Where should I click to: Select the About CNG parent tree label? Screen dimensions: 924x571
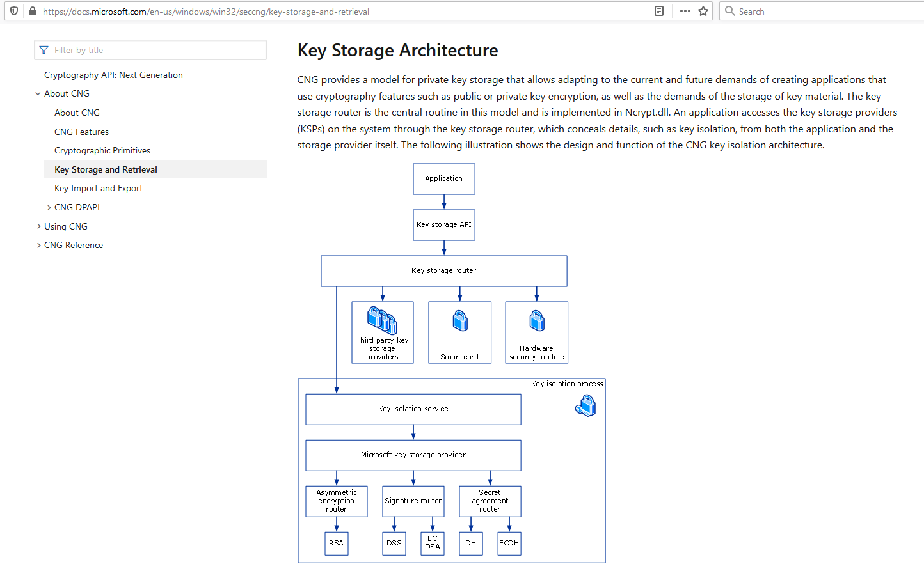pos(67,93)
